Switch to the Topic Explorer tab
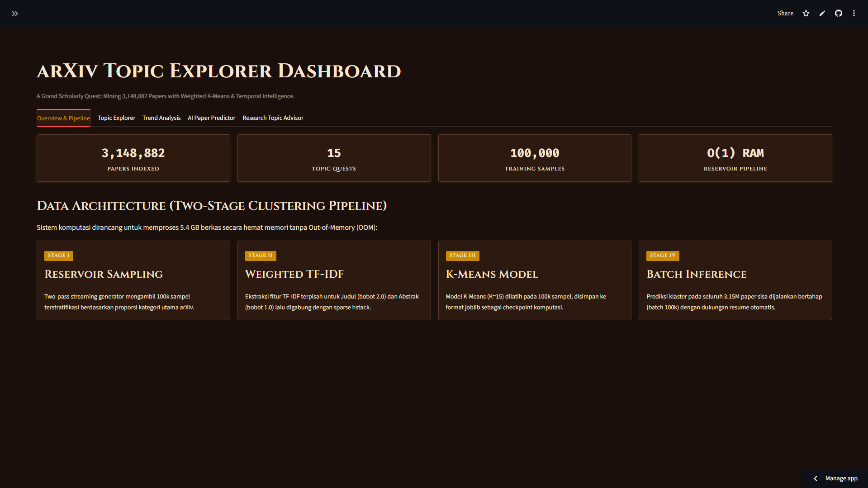The height and width of the screenshot is (488, 868). click(x=116, y=118)
